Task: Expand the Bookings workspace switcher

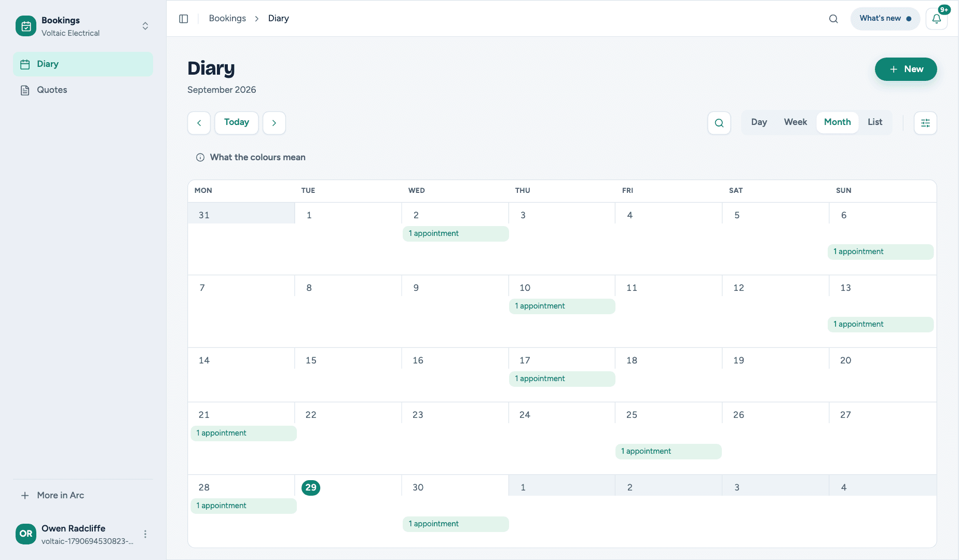Action: coord(145,26)
